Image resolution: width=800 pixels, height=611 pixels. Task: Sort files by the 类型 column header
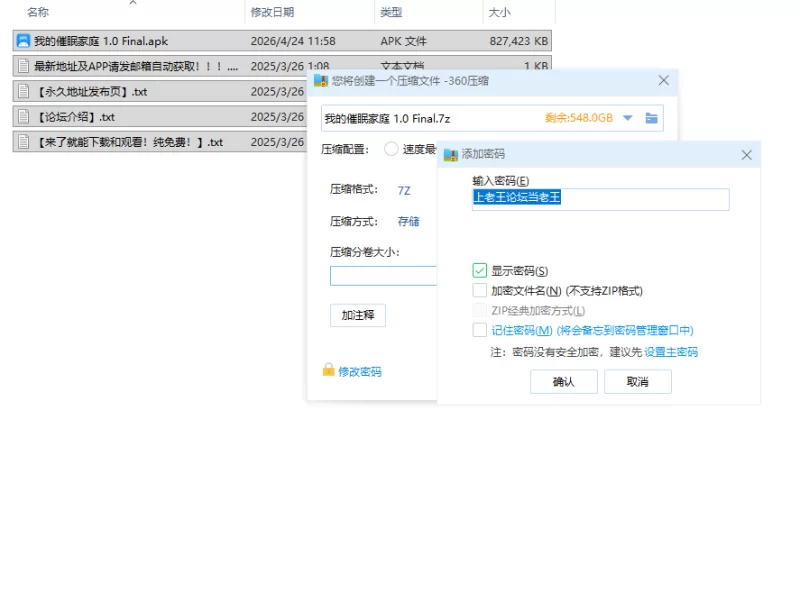[x=391, y=12]
